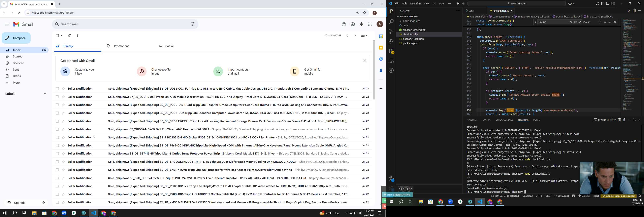Open the Gmail toolbar More options menu
The image size is (644, 217).
coord(78,36)
